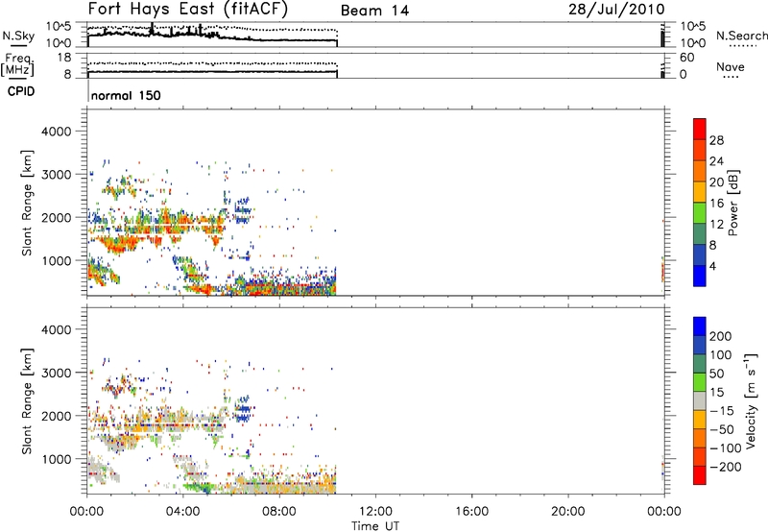Click the "4" value on Power color bar
This screenshot has height=532, width=768.
712,266
